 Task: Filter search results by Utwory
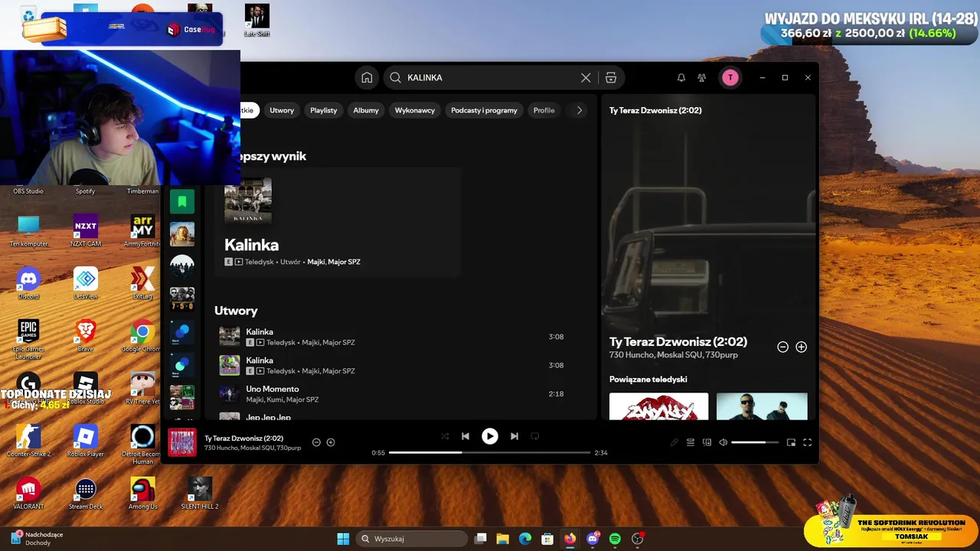[282, 110]
